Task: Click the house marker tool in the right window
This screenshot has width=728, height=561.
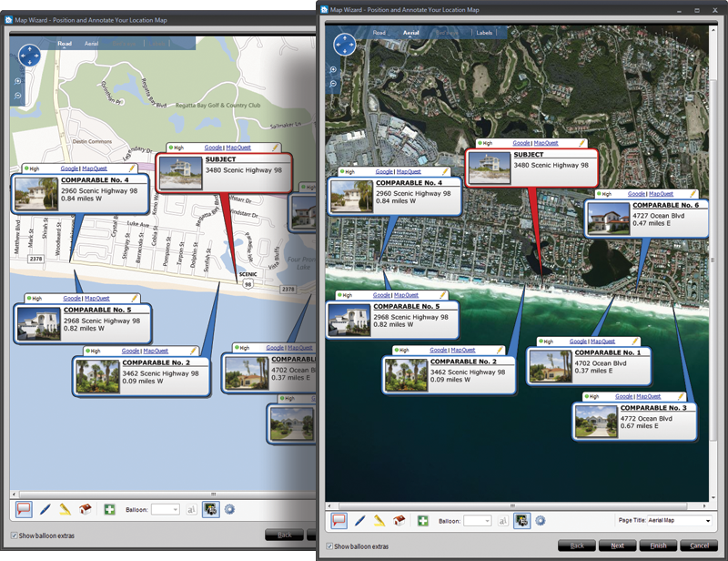Action: [x=399, y=521]
